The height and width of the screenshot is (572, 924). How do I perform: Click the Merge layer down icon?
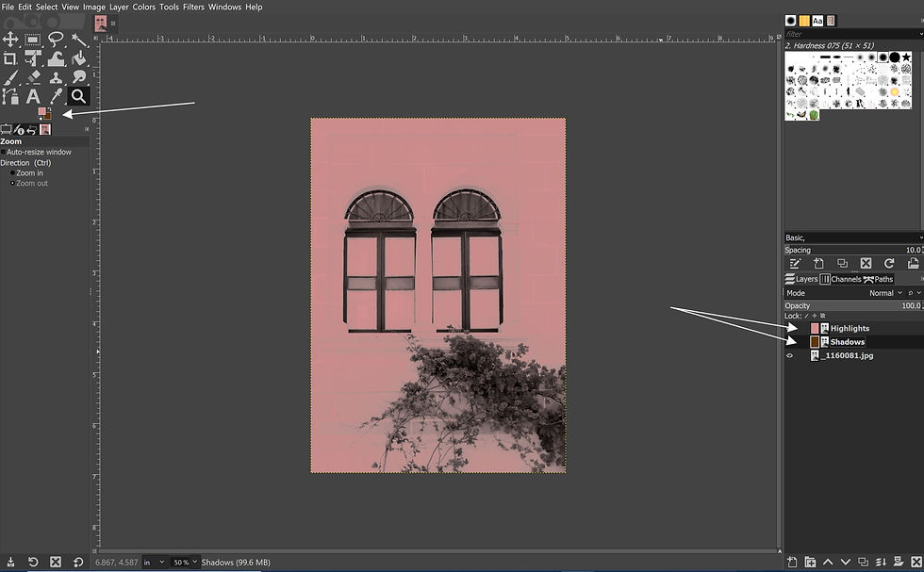pos(881,562)
